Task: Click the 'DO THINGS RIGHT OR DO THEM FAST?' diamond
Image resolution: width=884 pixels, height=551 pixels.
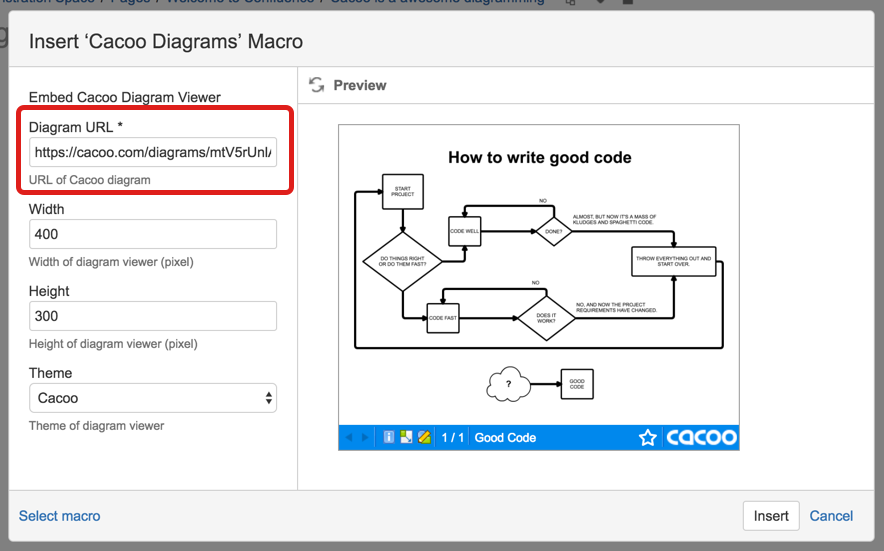Action: (x=403, y=262)
